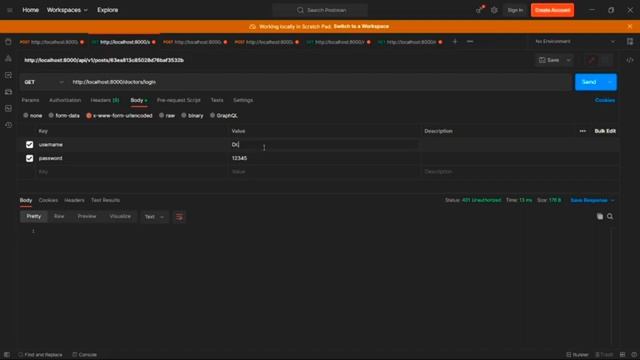
Task: Open the Save Response dropdown
Action: click(x=592, y=200)
